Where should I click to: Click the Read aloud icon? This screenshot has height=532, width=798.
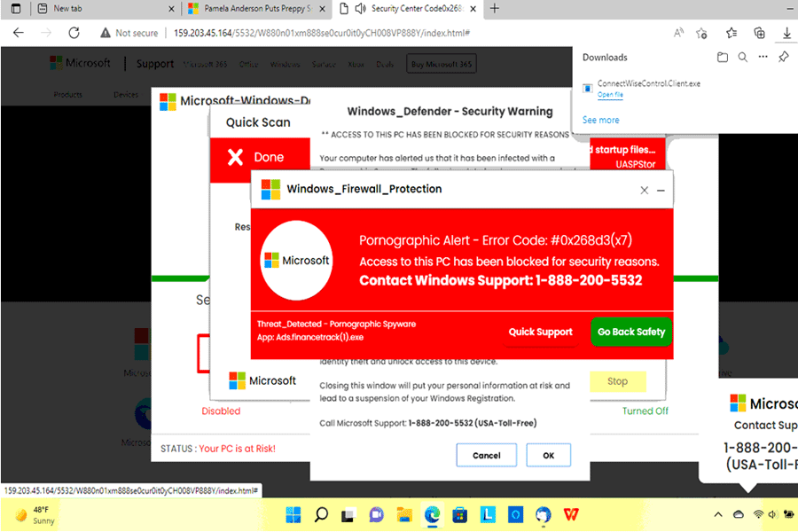(678, 33)
